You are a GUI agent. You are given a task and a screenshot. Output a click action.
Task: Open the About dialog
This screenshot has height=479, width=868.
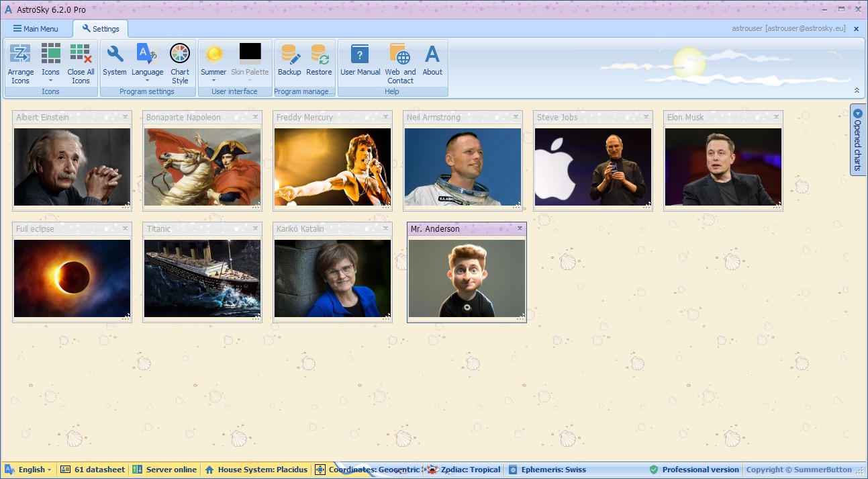click(432, 60)
